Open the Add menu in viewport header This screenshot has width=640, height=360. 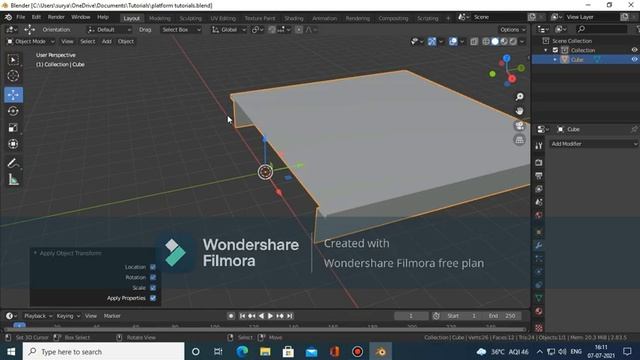click(107, 42)
